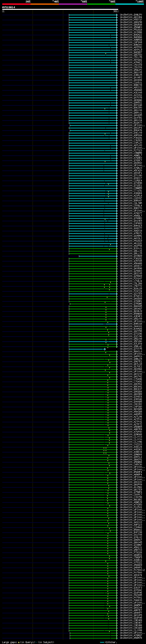Click the short cyan alignment bar for Q7XY75
146x644 pixels.
(x=87, y=349)
